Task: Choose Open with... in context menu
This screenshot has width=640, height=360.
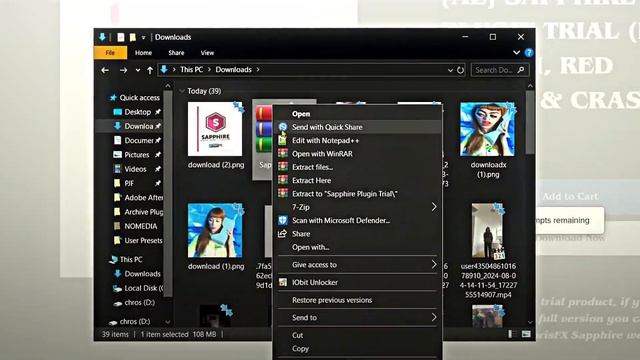Action: pos(358,247)
